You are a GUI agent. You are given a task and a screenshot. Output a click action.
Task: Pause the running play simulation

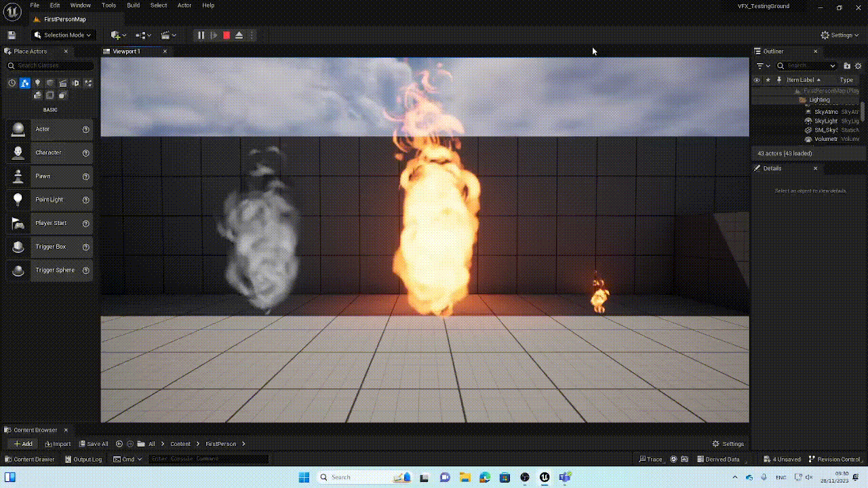point(201,35)
